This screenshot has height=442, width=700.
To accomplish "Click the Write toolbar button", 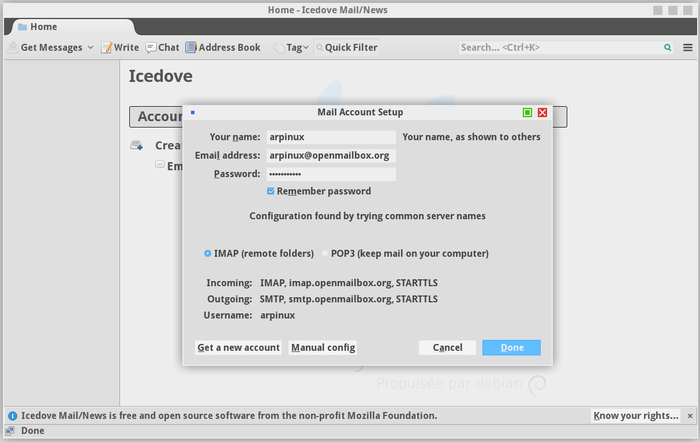I will (120, 47).
